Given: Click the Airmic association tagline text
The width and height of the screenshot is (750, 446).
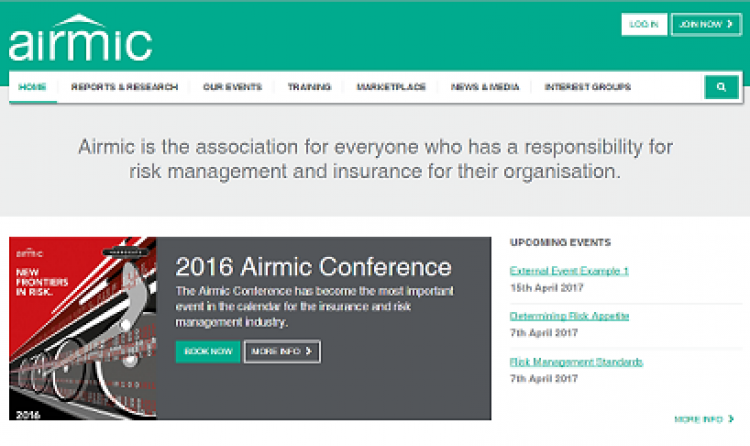Looking at the screenshot, I should (x=375, y=159).
